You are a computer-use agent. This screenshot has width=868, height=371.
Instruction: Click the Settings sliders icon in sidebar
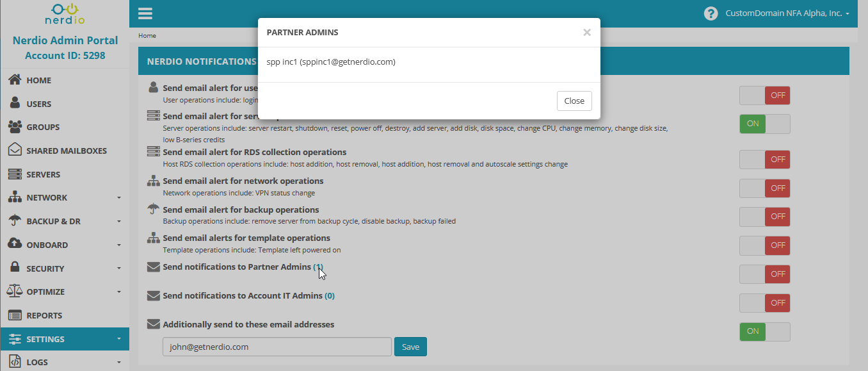tap(14, 339)
